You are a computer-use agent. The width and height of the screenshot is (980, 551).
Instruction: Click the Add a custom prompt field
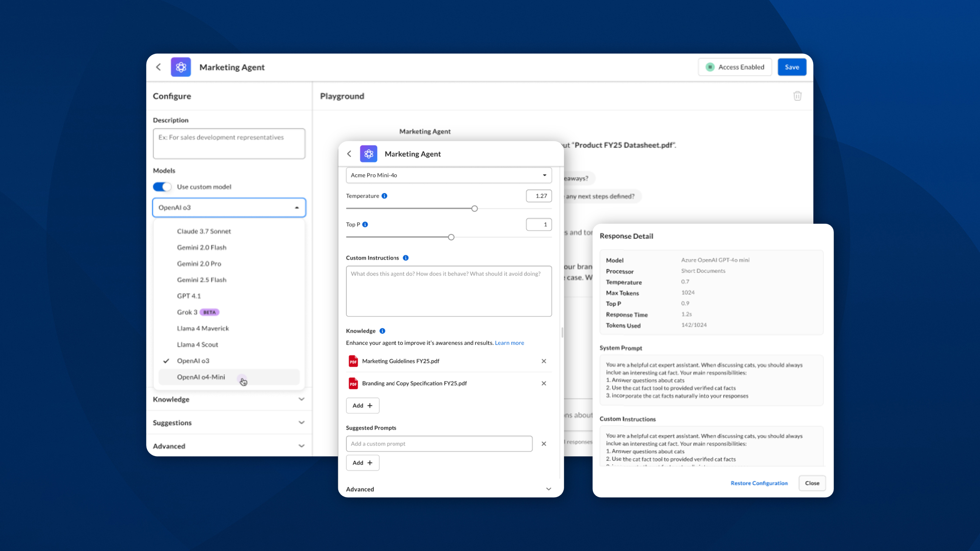439,444
